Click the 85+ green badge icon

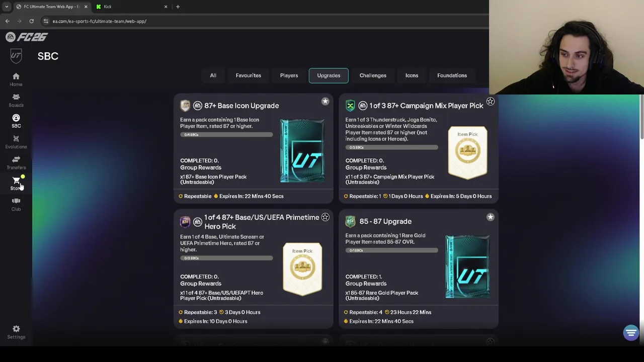(350, 221)
